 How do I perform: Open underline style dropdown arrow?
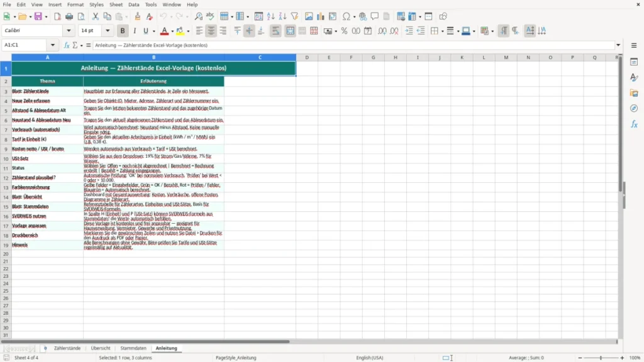(154, 31)
